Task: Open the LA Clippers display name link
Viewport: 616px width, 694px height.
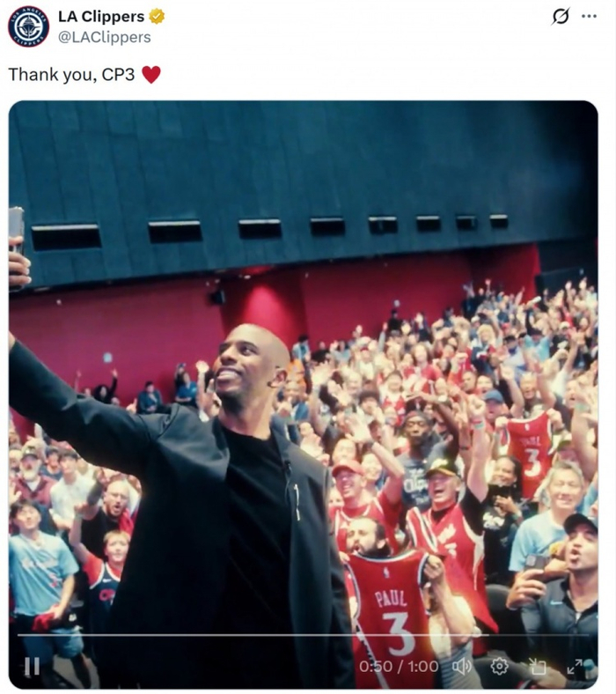Action: tap(101, 17)
